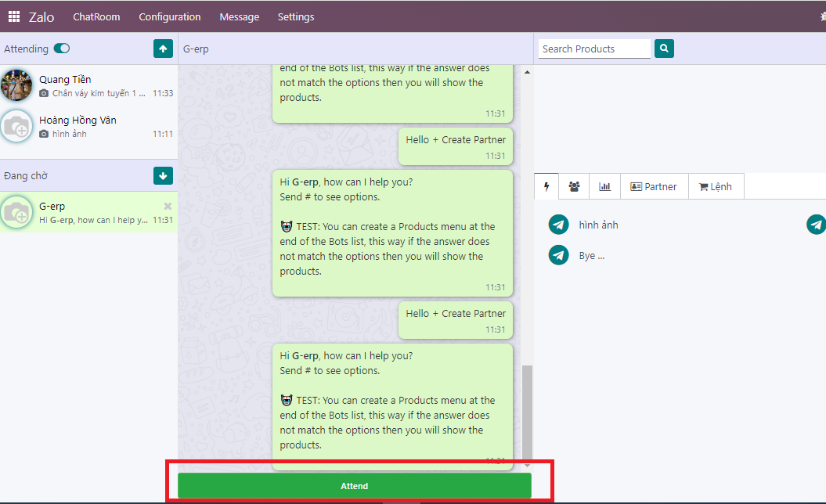Image resolution: width=826 pixels, height=504 pixels.
Task: Open the apps grid menu icon
Action: pos(14,16)
